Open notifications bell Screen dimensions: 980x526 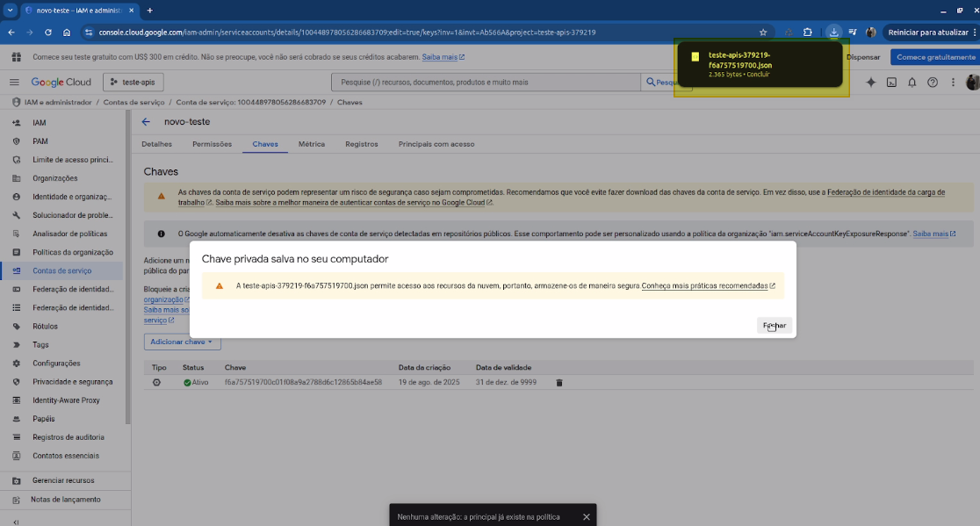coord(912,83)
